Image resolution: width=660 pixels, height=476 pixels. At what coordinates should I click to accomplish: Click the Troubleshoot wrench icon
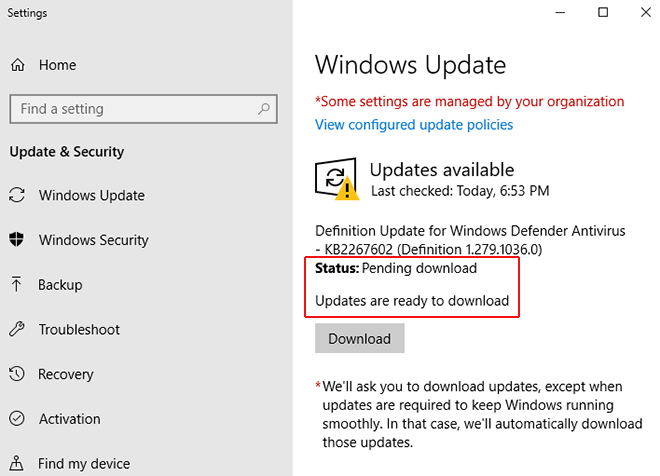[x=17, y=329]
